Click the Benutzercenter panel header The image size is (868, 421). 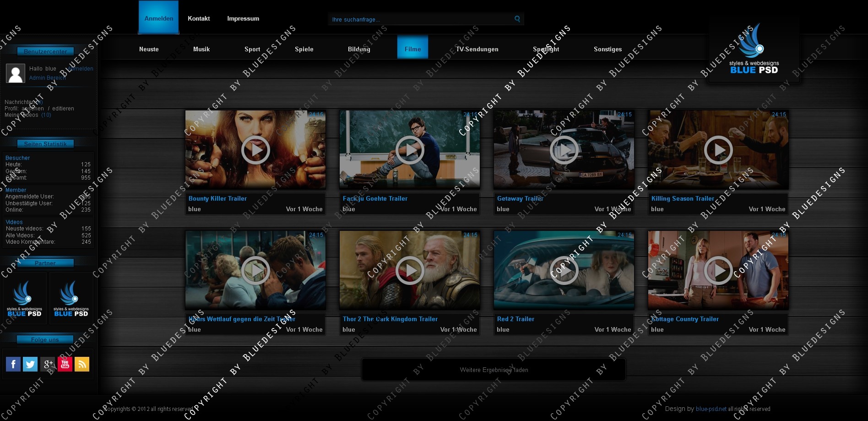click(x=45, y=51)
